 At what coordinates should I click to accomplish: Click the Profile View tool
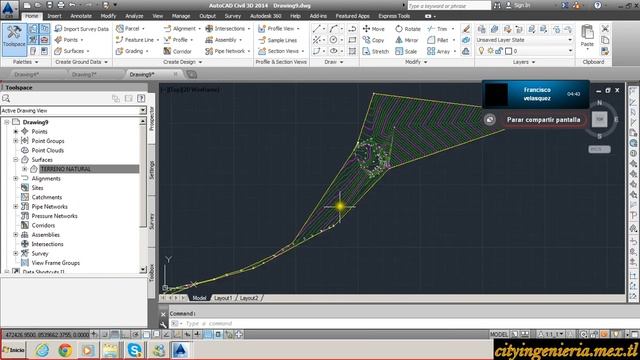[276, 29]
